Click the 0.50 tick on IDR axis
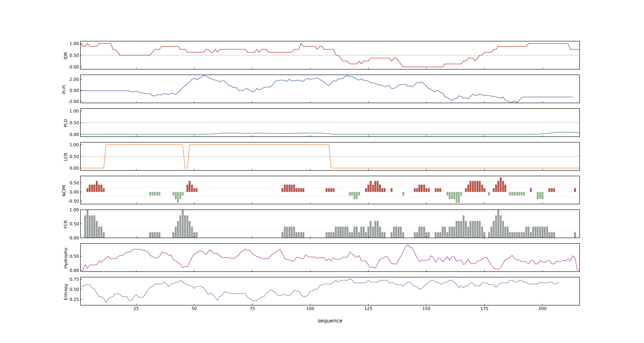This screenshot has width=644, height=343. coord(74,55)
